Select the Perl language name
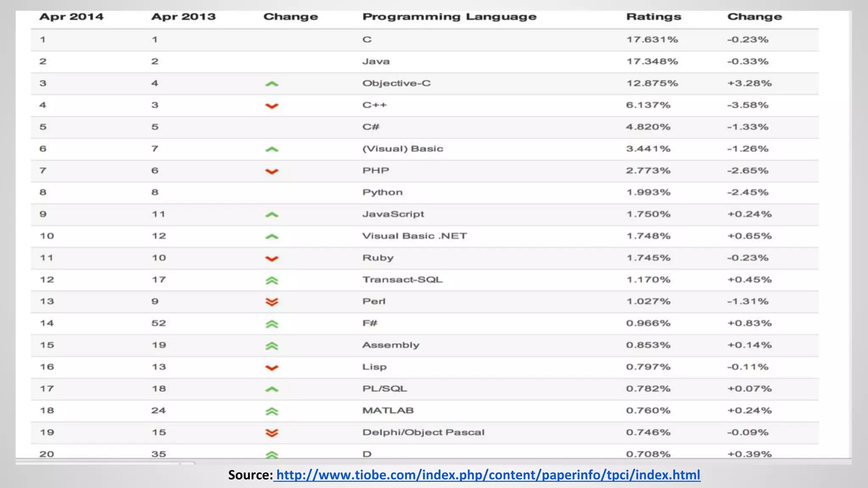The image size is (868, 488). coord(374,302)
